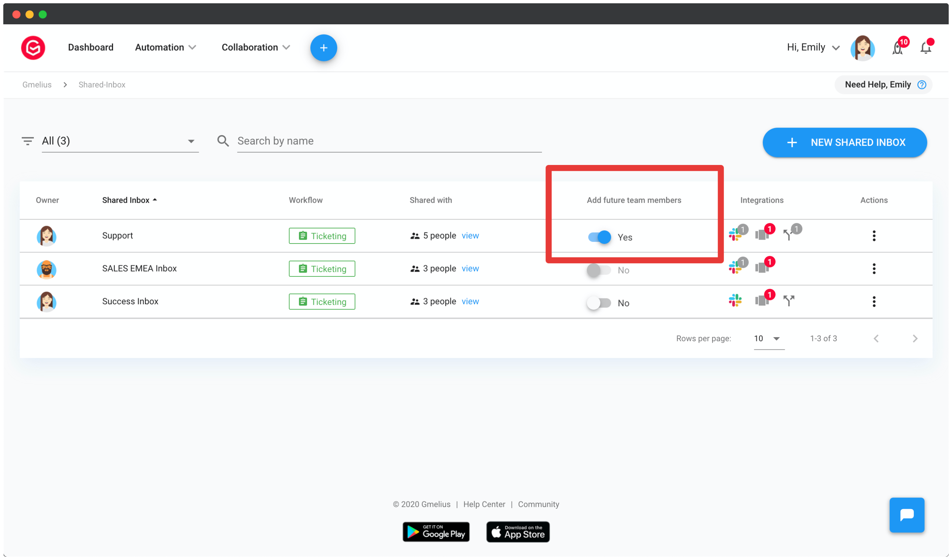This screenshot has height=560, width=952.
Task: Open the Community footer link
Action: 538,504
